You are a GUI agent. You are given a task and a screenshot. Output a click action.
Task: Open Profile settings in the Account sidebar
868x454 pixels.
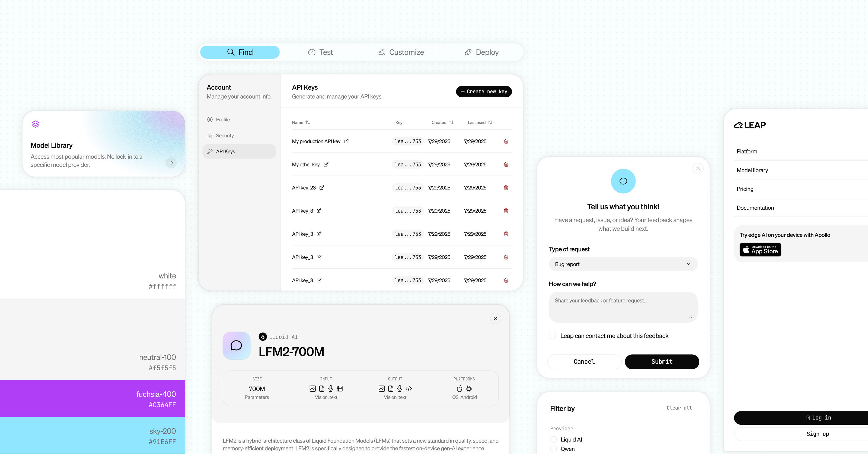(x=222, y=119)
